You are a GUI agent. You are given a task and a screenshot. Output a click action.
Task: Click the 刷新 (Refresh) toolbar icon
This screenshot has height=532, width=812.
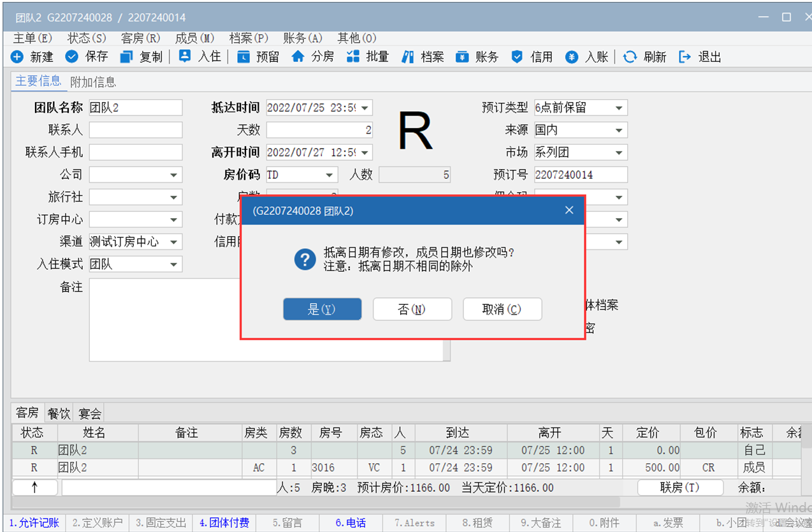click(x=630, y=57)
